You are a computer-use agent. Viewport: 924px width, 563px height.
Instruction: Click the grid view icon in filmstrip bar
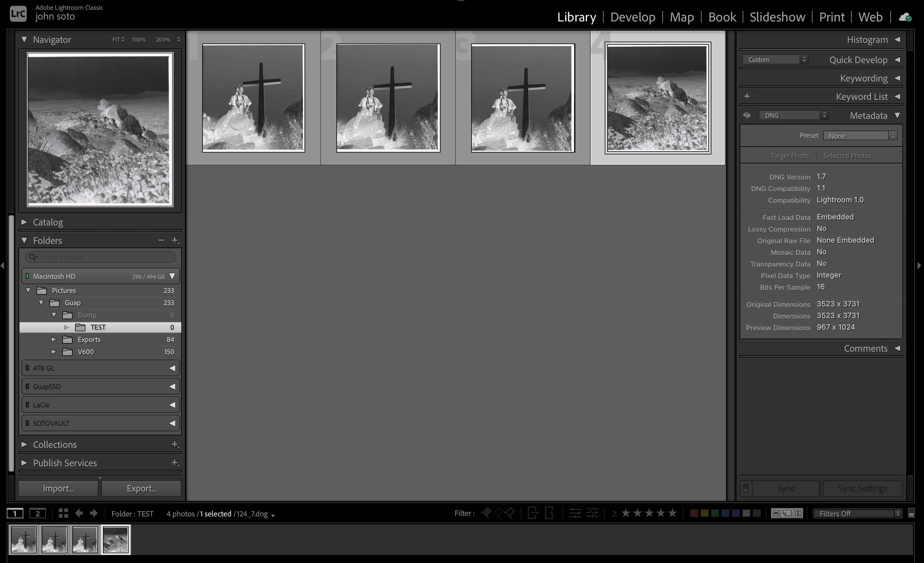[x=63, y=513]
